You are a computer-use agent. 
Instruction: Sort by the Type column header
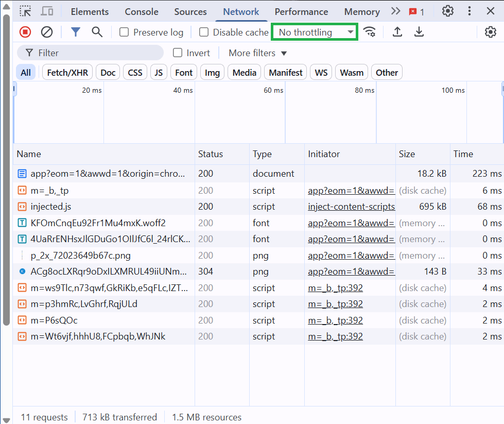point(277,154)
